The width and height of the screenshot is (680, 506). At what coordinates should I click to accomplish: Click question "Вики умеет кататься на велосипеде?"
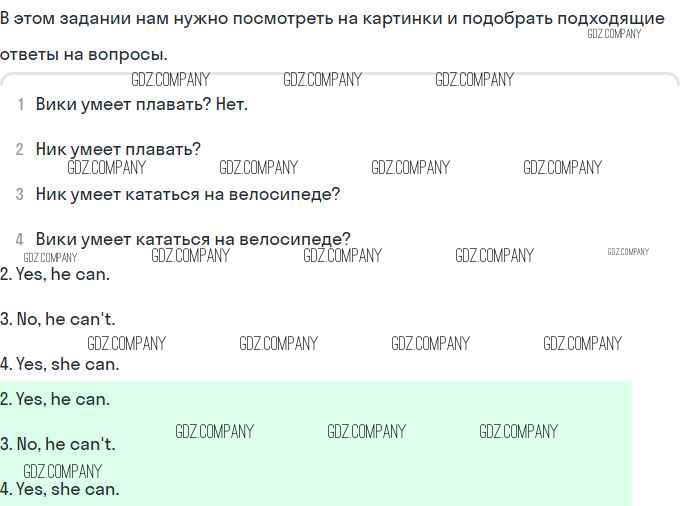pyautogui.click(x=193, y=239)
